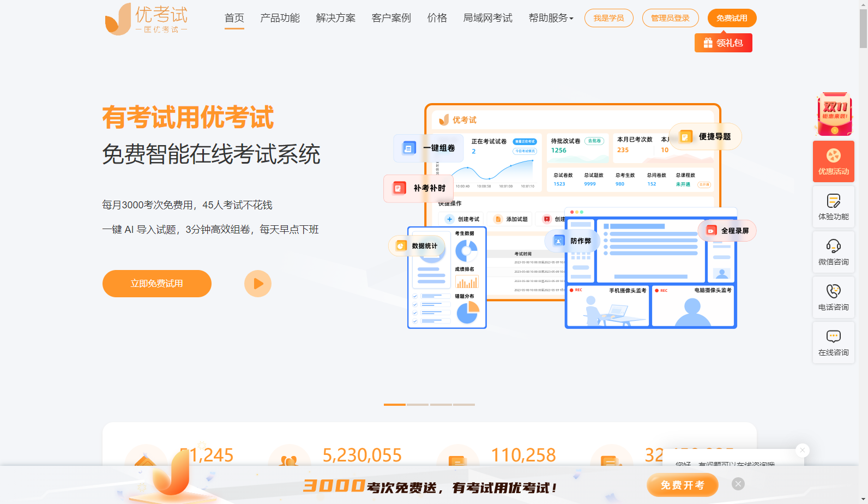Open 局域网考试 navigation item

(487, 18)
